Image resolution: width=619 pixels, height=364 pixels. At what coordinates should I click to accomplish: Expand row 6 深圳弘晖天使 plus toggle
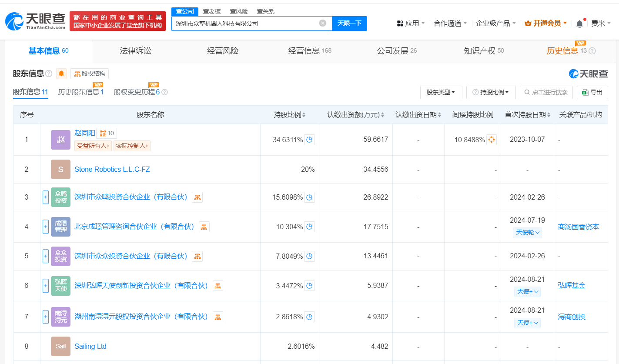(46, 286)
